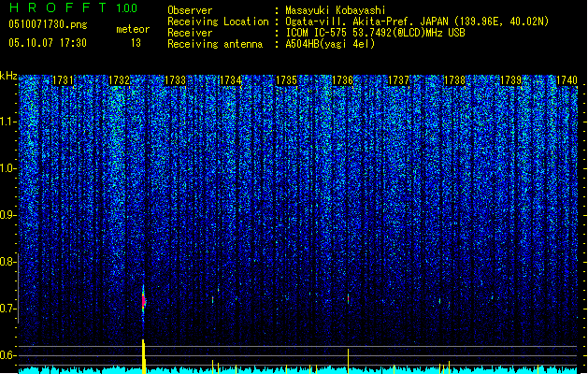This screenshot has width=588, height=374.
Task: Click the 0.6 kHz axis label
Action: [x=7, y=355]
